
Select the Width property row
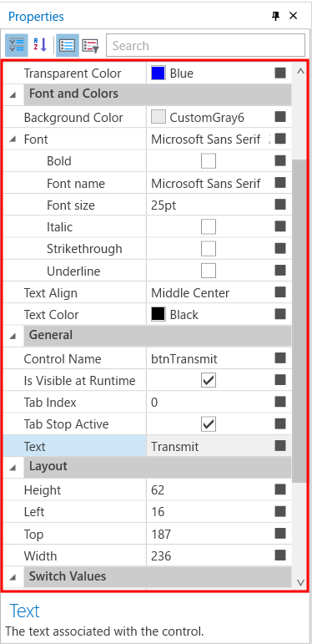147,555
